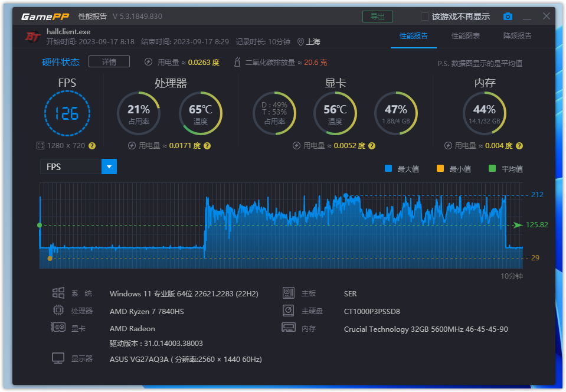Click the GPU D:49% T:53% usage gauge
This screenshot has width=566, height=392.
point(274,113)
